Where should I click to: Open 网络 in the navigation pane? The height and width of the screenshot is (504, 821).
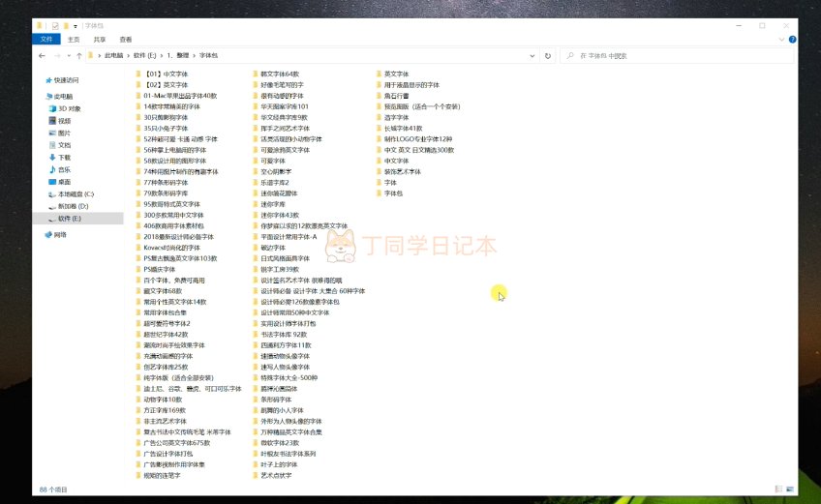(x=56, y=234)
